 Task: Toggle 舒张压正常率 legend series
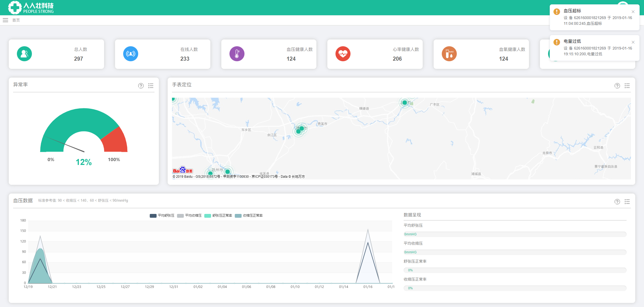click(218, 216)
